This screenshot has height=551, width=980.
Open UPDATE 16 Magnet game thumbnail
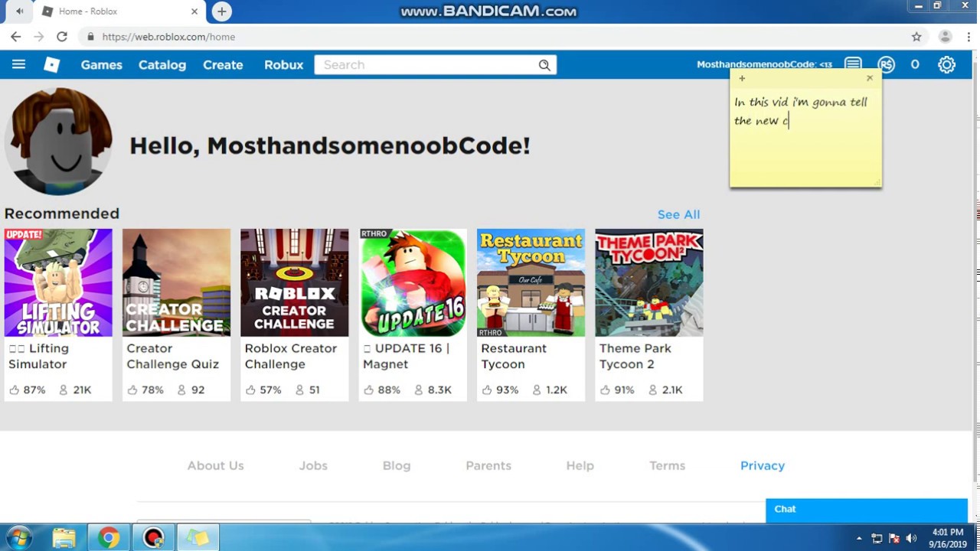coord(413,282)
